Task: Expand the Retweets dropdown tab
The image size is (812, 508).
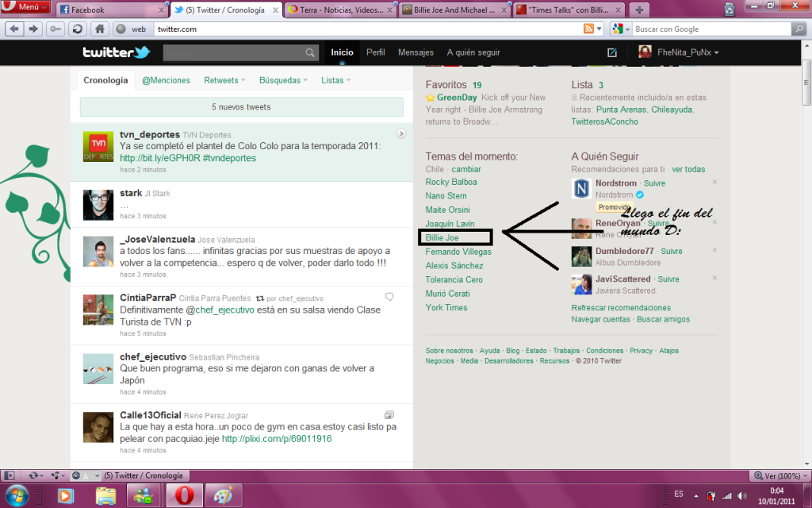Action: tap(224, 80)
